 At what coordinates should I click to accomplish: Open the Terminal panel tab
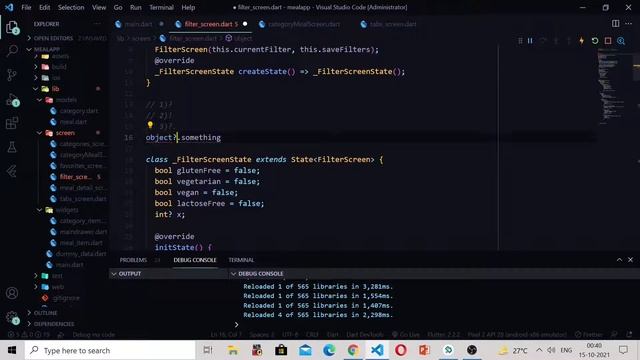tap(241, 260)
